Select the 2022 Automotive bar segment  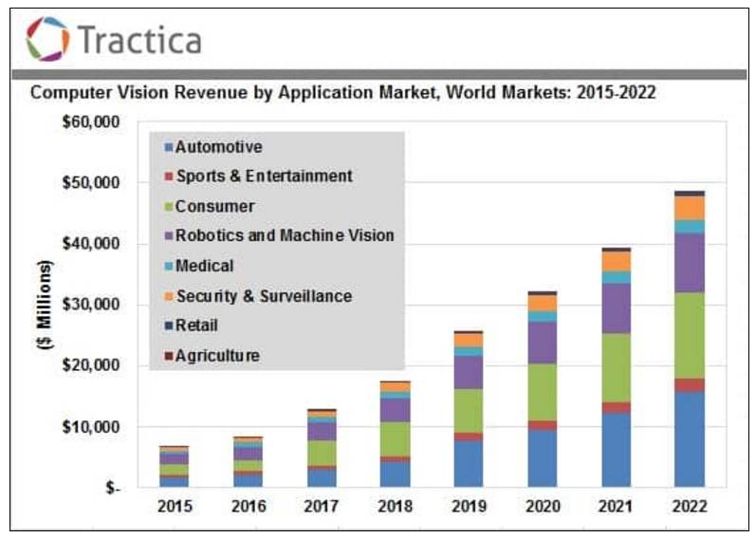point(690,439)
